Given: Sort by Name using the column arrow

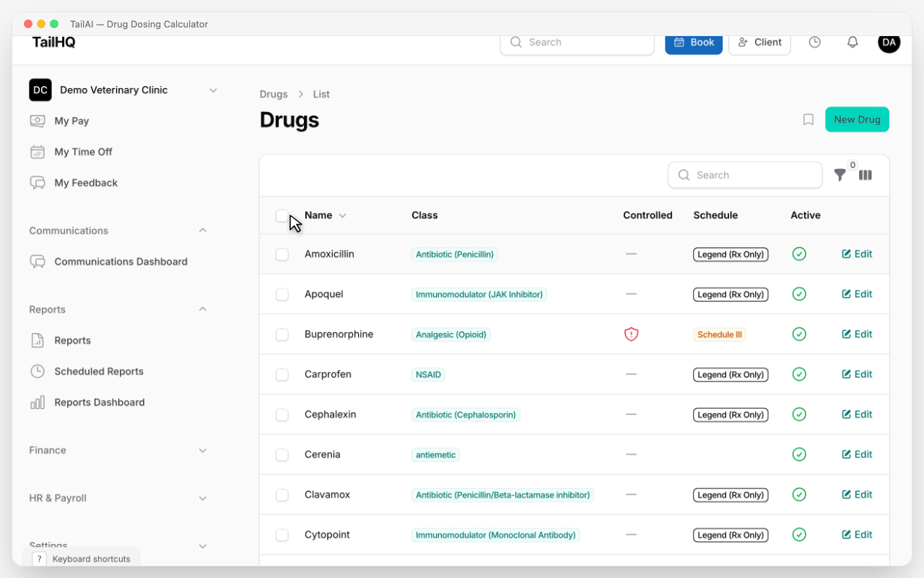Looking at the screenshot, I should click(x=342, y=215).
